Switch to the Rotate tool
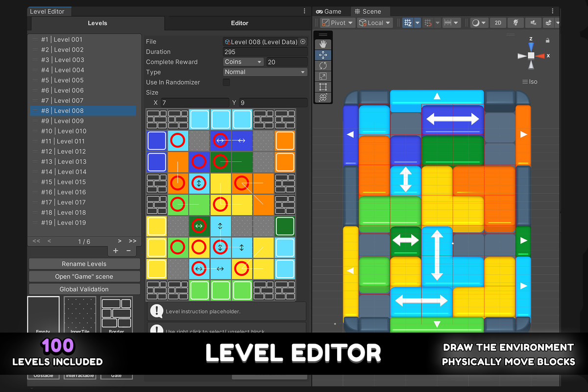This screenshot has width=588, height=392. pyautogui.click(x=322, y=66)
